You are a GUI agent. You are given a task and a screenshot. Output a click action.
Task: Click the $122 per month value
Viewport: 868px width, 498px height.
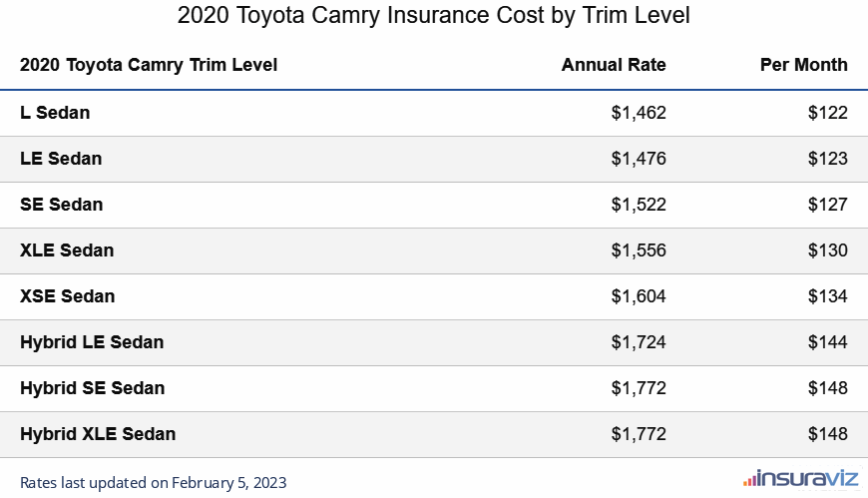pyautogui.click(x=828, y=113)
